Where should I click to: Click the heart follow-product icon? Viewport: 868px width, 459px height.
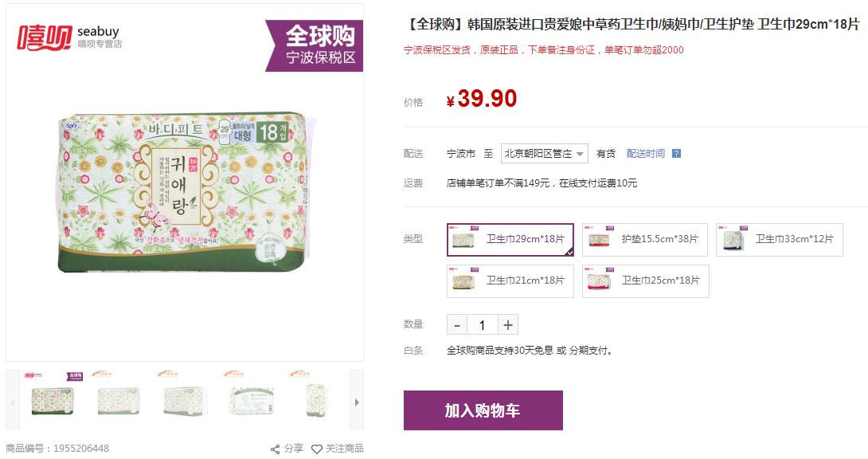(x=317, y=449)
